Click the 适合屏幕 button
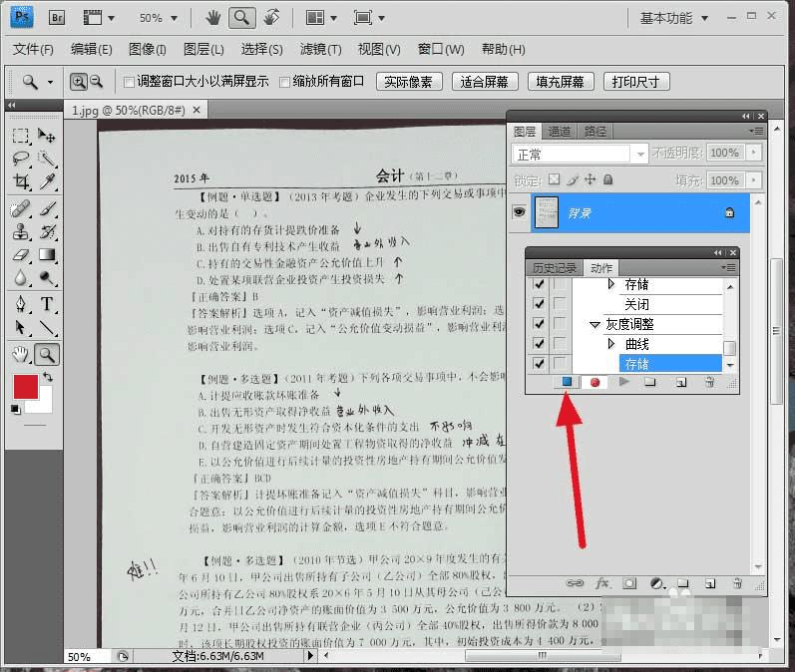Screen dimensions: 795x672 click(x=485, y=82)
